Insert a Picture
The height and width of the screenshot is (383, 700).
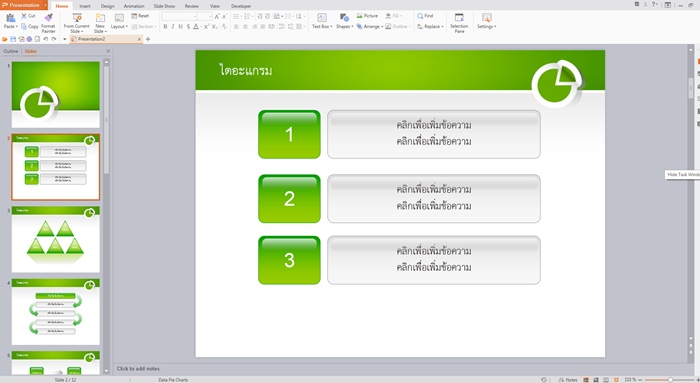[x=367, y=16]
